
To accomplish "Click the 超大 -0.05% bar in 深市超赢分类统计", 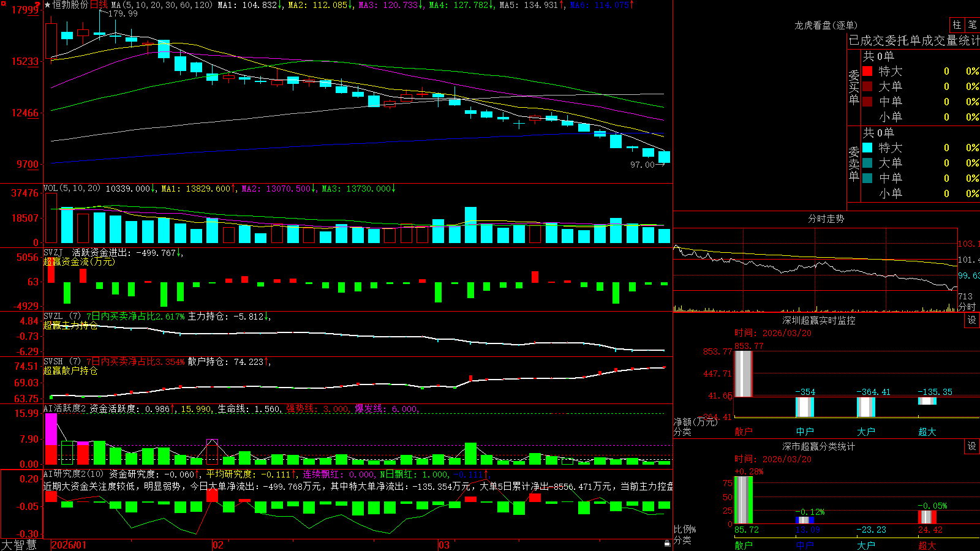I will (x=927, y=517).
